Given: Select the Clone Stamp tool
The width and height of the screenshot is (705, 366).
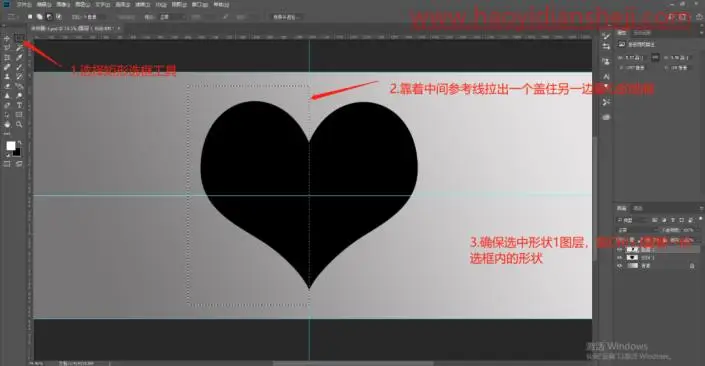Looking at the screenshot, I should pyautogui.click(x=7, y=77).
